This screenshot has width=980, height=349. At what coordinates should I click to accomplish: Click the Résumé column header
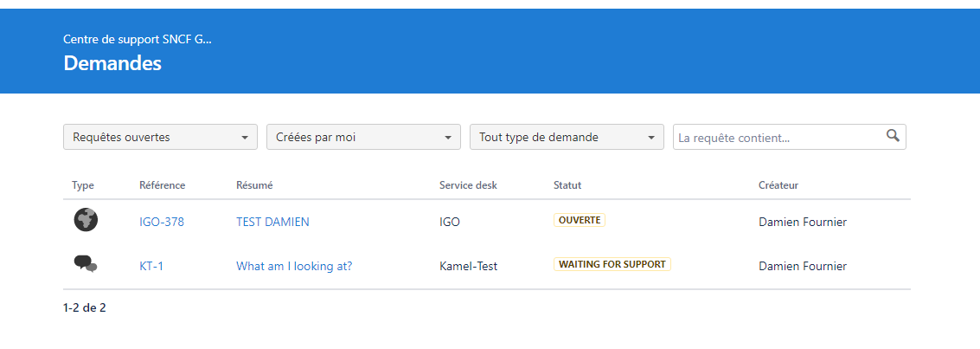(254, 185)
